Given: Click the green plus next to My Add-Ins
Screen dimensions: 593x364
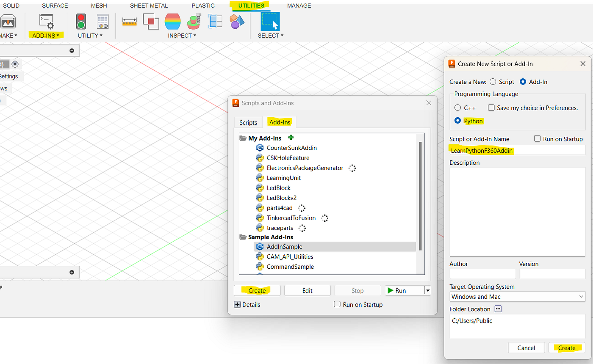Looking at the screenshot, I should pos(291,138).
